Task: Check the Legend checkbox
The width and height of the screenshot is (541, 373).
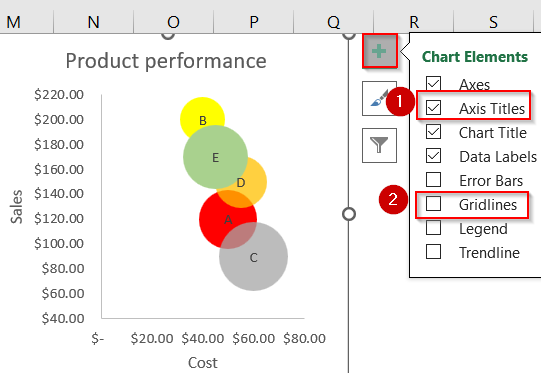Action: (x=433, y=227)
